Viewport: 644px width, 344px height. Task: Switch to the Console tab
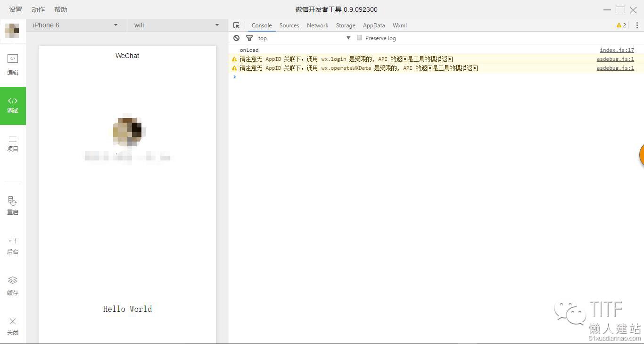[262, 25]
